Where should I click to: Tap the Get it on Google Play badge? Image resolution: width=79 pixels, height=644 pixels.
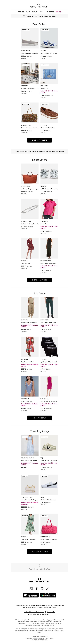(48, 595)
